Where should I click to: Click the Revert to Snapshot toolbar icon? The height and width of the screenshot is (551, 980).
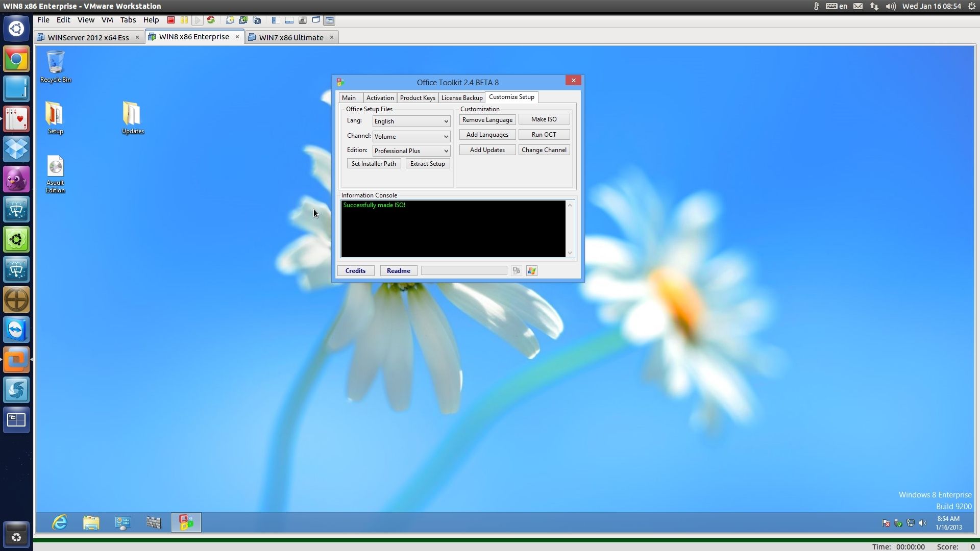pyautogui.click(x=243, y=20)
